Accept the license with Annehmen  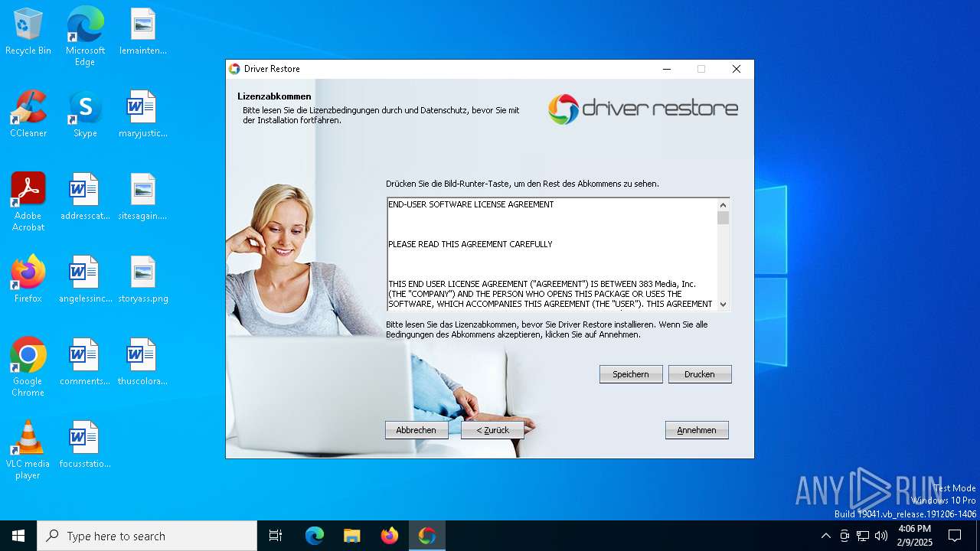[x=697, y=430]
